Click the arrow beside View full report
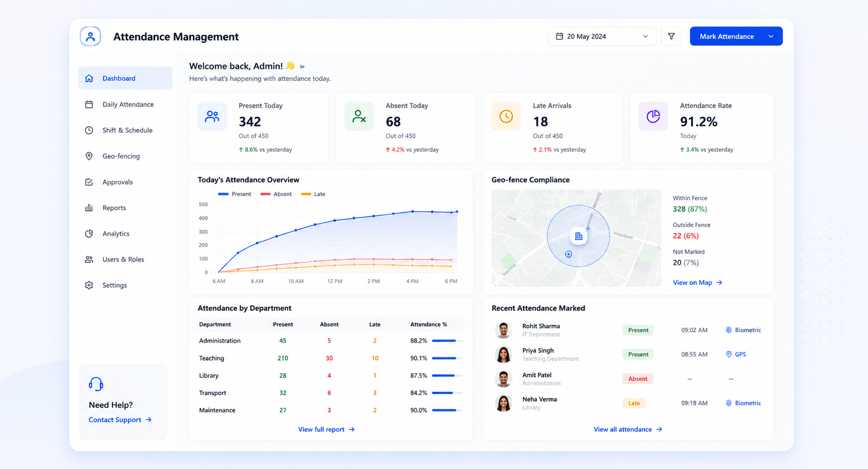This screenshot has height=469, width=868. (352, 430)
